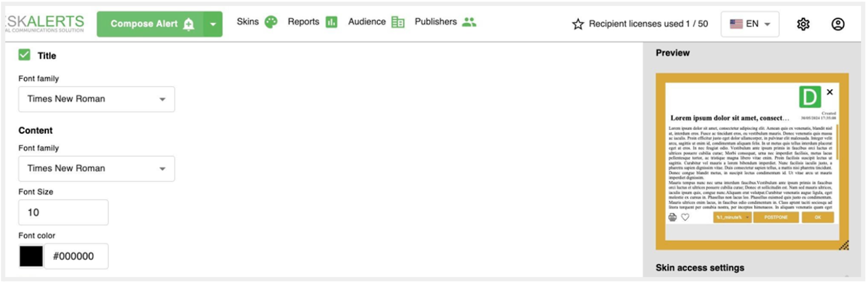Click the Publishers people icon
868x282 pixels.
(469, 22)
